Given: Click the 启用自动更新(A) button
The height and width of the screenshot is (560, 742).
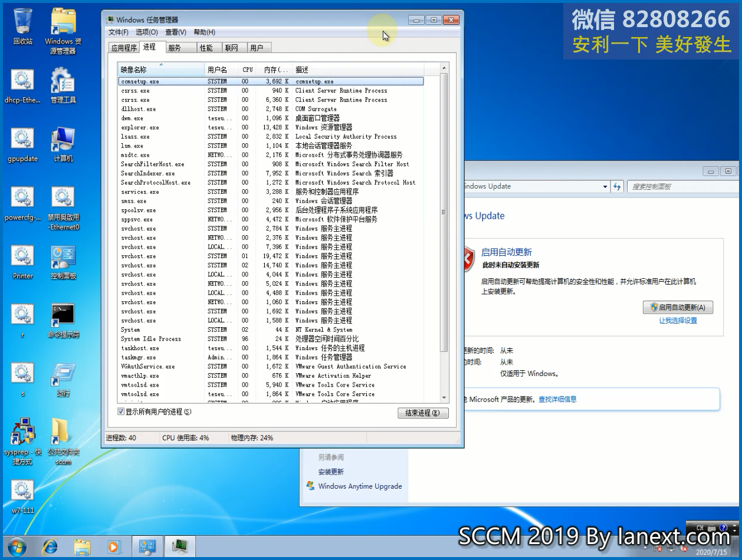Looking at the screenshot, I should (x=678, y=307).
